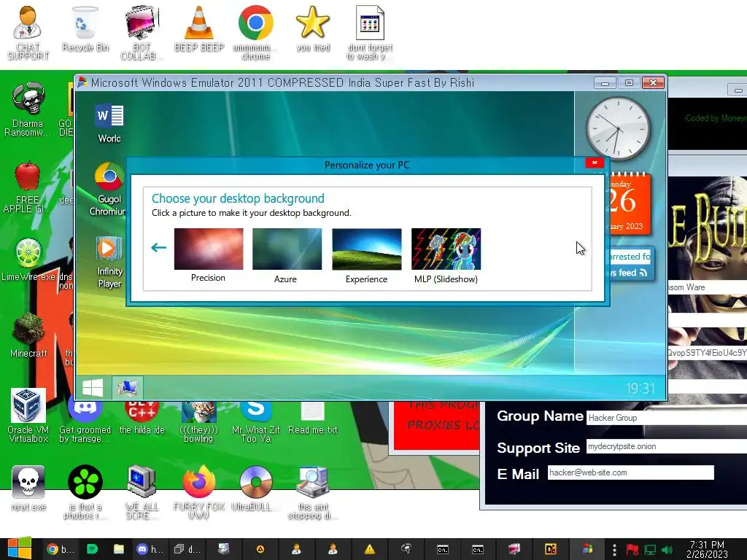
Task: Open the BOT COLLAB desktop icon
Action: (142, 32)
